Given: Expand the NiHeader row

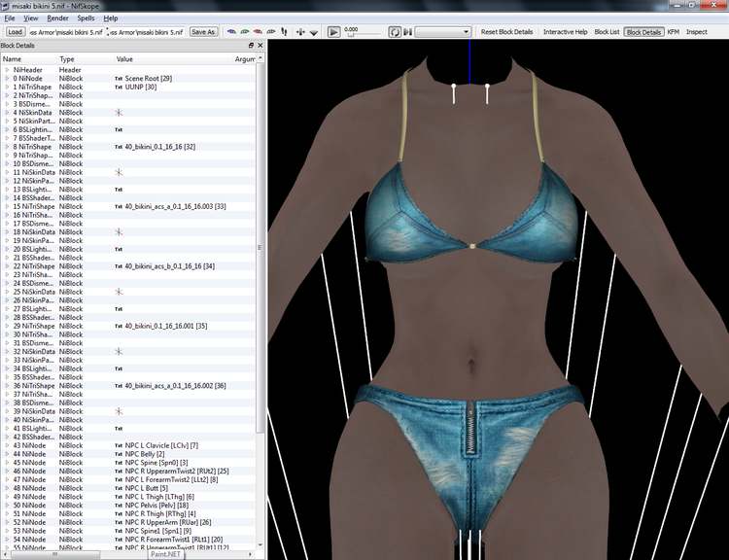Looking at the screenshot, I should click(x=7, y=70).
